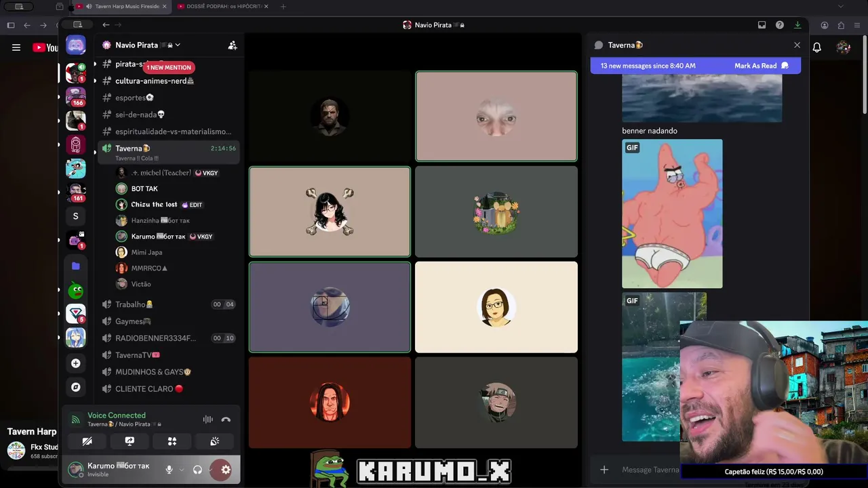Focus the Message Taverna input field

pyautogui.click(x=650, y=470)
